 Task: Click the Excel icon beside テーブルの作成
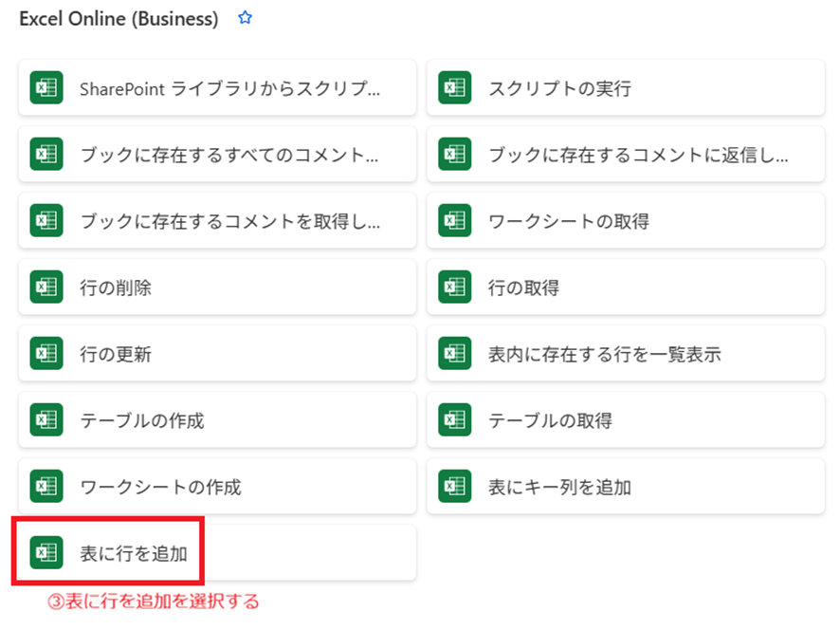(x=46, y=420)
